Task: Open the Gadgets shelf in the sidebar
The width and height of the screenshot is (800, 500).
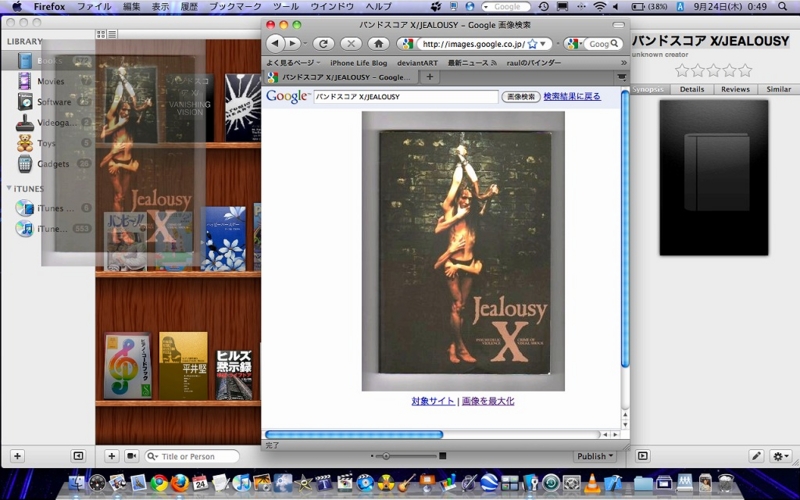Action: tap(48, 164)
